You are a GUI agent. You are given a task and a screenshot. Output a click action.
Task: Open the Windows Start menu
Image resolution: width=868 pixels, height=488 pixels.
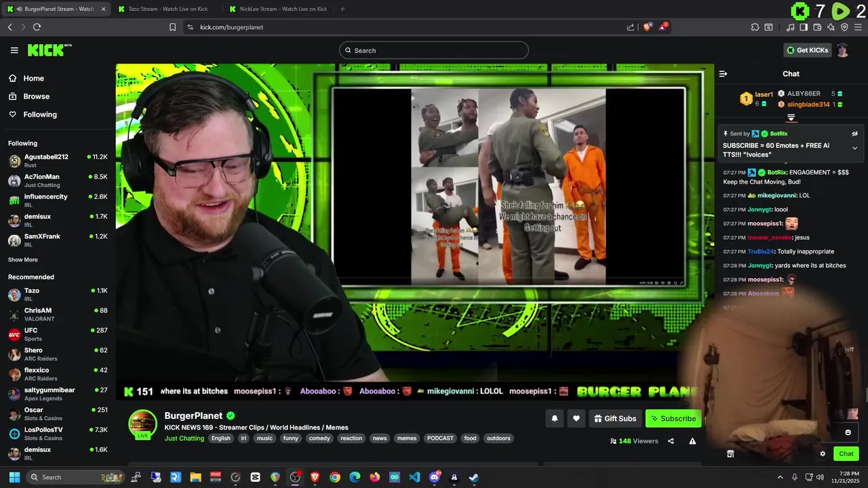pyautogui.click(x=14, y=477)
